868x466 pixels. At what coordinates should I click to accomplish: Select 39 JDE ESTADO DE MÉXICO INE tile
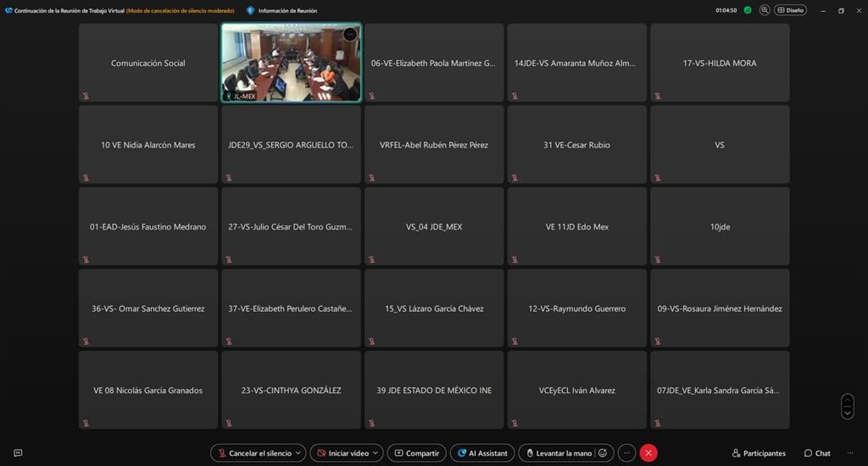(434, 391)
